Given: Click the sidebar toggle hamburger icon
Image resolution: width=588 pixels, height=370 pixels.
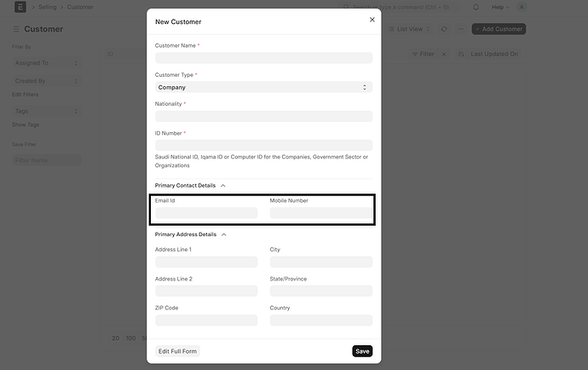Looking at the screenshot, I should 15,29.
